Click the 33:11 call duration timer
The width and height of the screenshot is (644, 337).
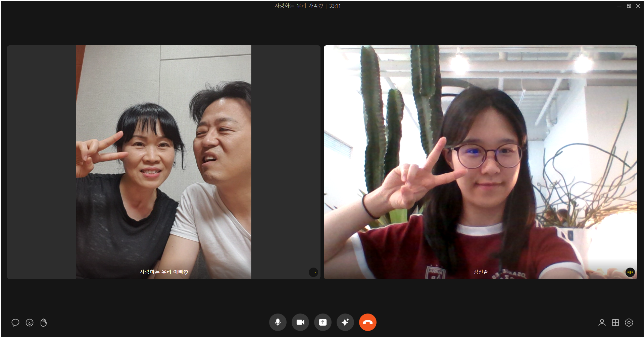click(335, 6)
